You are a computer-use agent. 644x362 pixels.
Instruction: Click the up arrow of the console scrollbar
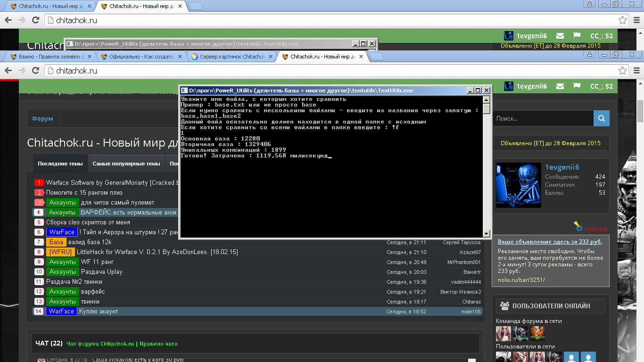[487, 100]
